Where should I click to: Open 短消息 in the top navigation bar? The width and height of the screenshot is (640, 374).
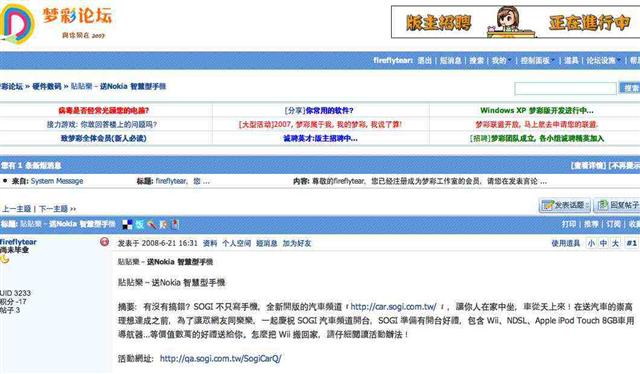pos(450,60)
